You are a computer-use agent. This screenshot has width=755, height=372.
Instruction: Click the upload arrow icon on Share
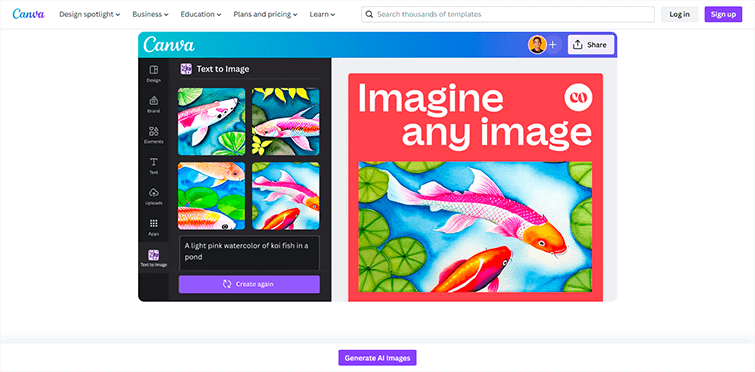578,45
